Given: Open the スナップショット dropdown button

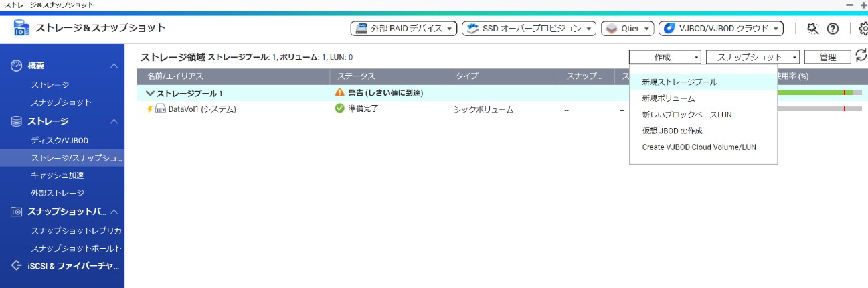Looking at the screenshot, I should (753, 58).
